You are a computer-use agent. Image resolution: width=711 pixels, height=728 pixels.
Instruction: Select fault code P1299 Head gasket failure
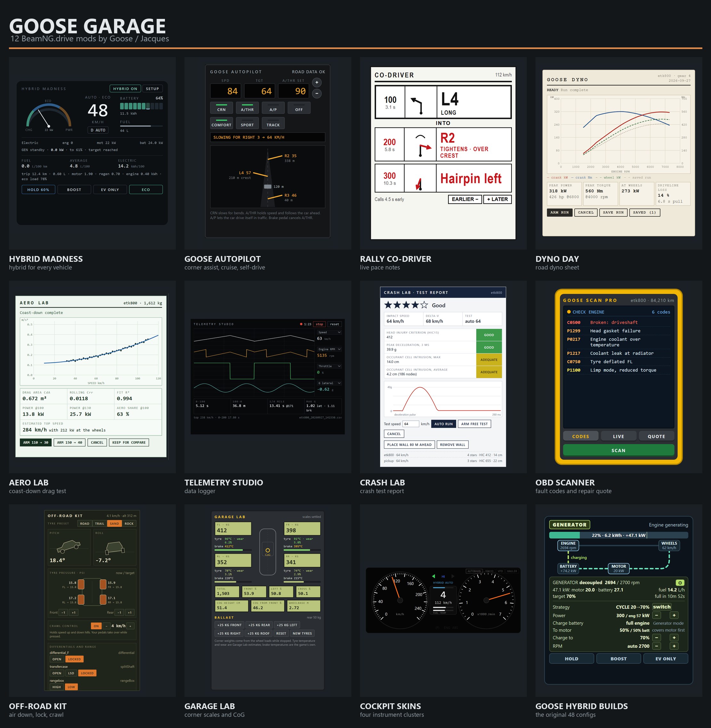point(618,331)
